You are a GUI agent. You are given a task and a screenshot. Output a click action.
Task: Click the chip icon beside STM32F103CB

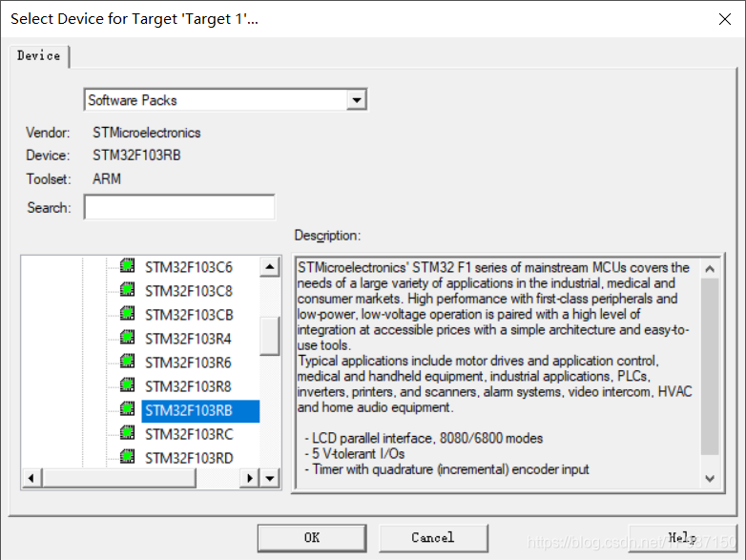[127, 313]
